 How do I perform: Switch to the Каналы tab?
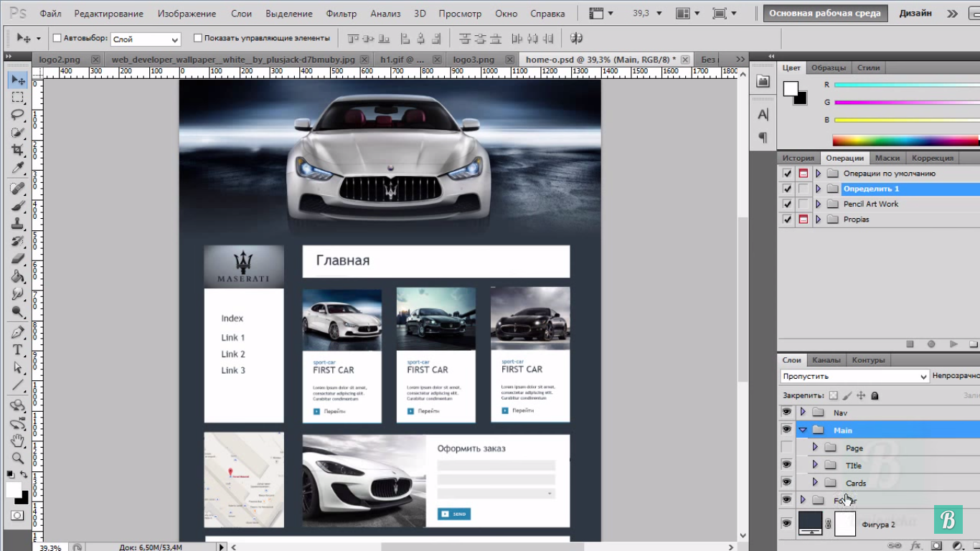[x=826, y=360]
